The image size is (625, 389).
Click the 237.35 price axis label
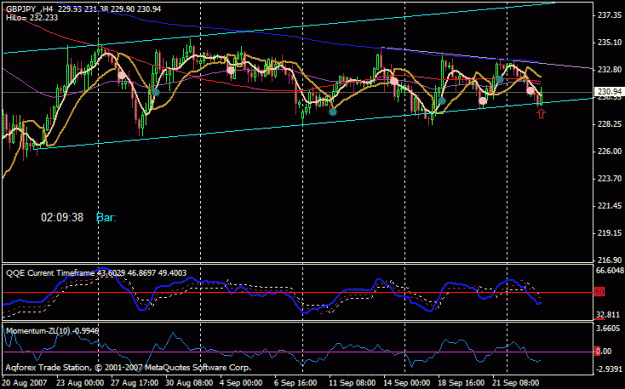point(610,15)
